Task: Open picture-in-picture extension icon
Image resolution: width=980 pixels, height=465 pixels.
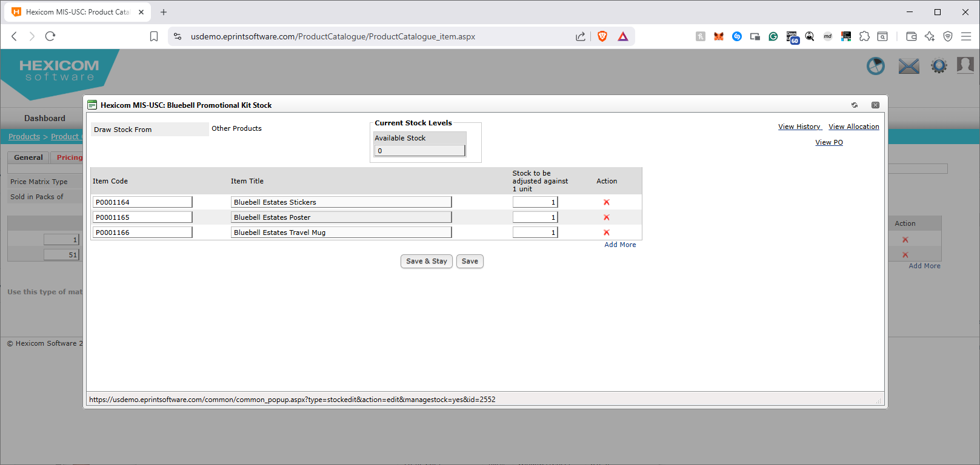Action: [755, 36]
